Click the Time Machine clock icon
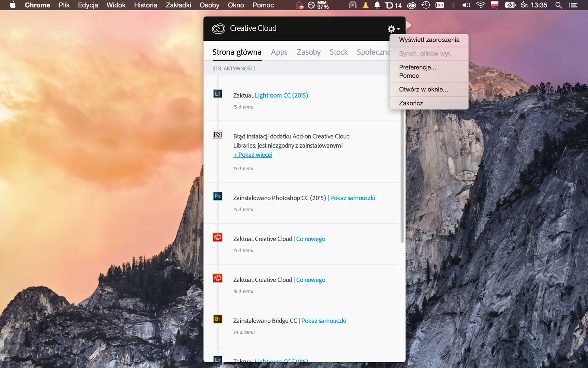The width and height of the screenshot is (588, 368). [x=426, y=5]
